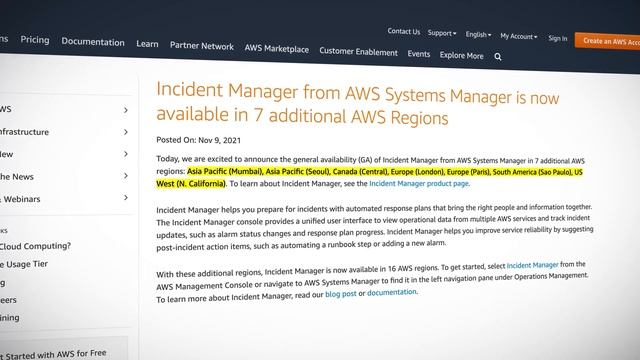
Task: Click the Posted On: Nov 9, 2021 text
Action: (198, 140)
